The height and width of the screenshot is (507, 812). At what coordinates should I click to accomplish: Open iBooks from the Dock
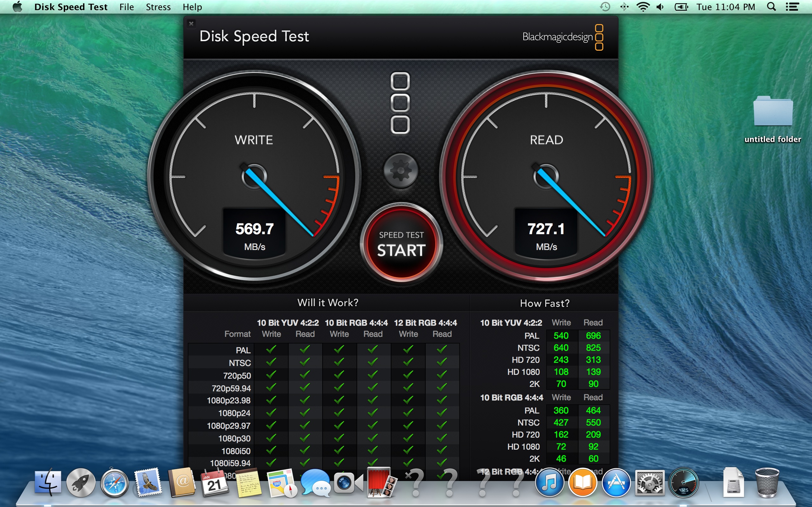[582, 483]
